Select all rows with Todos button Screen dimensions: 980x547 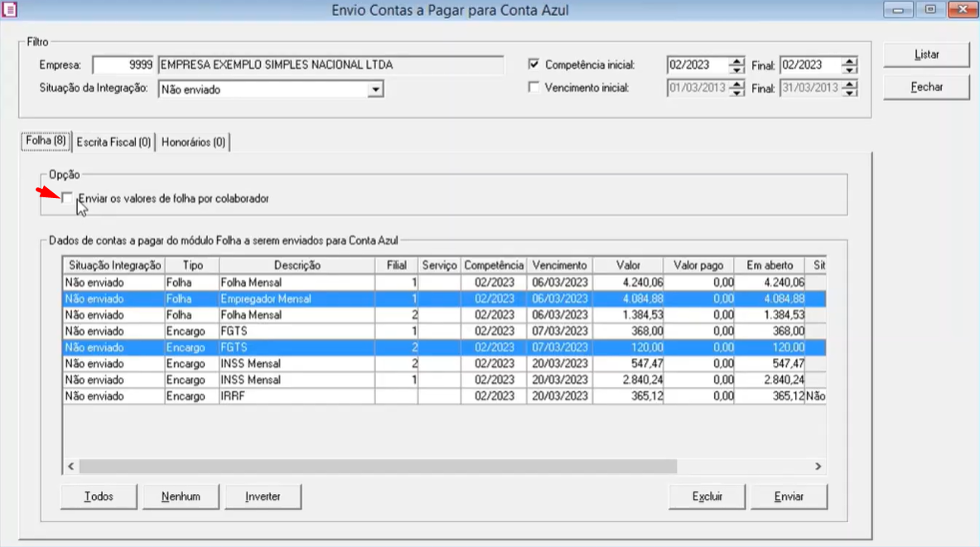click(x=99, y=496)
